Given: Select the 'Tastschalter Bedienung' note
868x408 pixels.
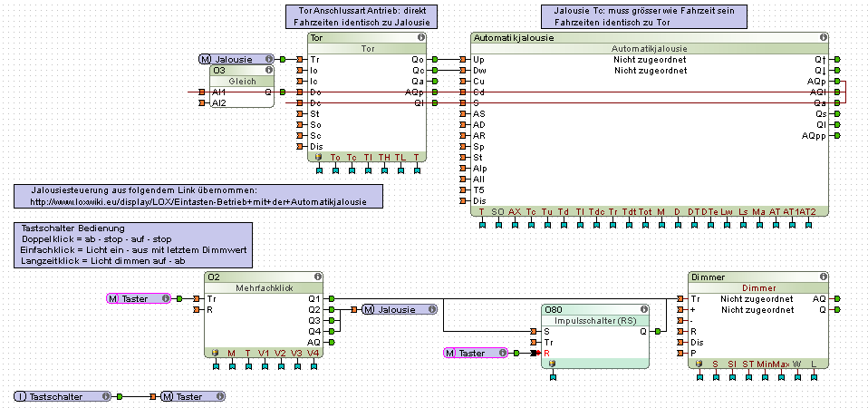Looking at the screenshot, I should tap(133, 244).
